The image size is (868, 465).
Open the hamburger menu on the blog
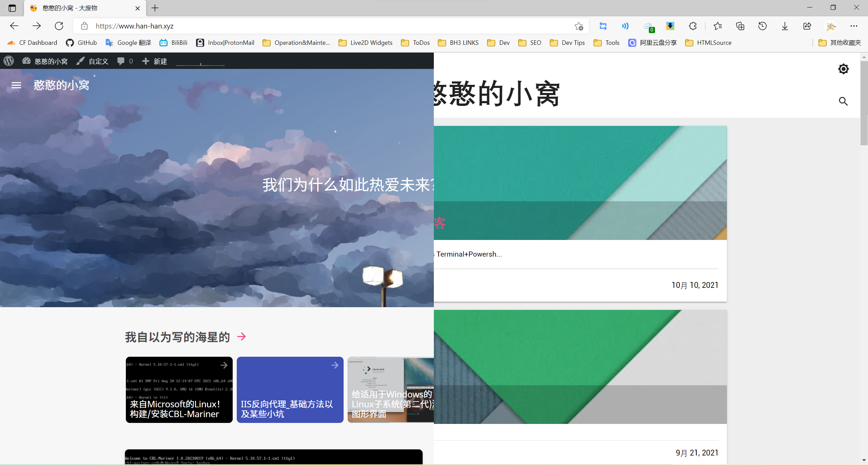[16, 85]
